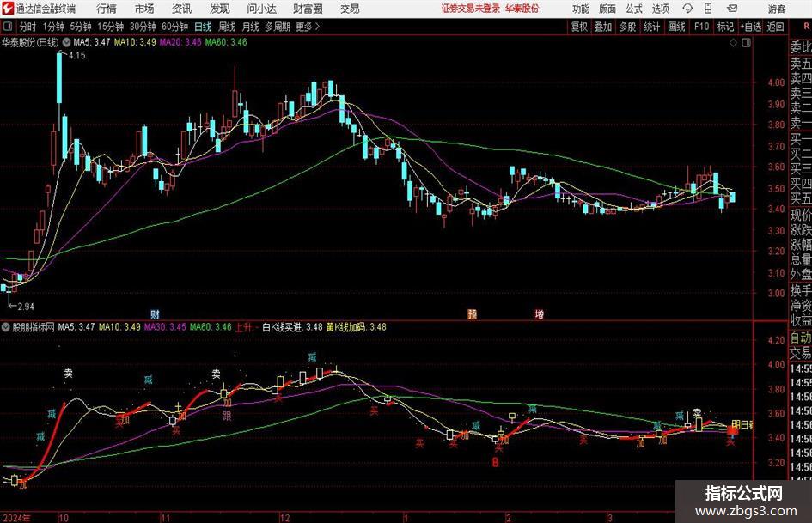Click the 通达信 red logo icon
Screen dimensions: 812x523
pos(7,9)
